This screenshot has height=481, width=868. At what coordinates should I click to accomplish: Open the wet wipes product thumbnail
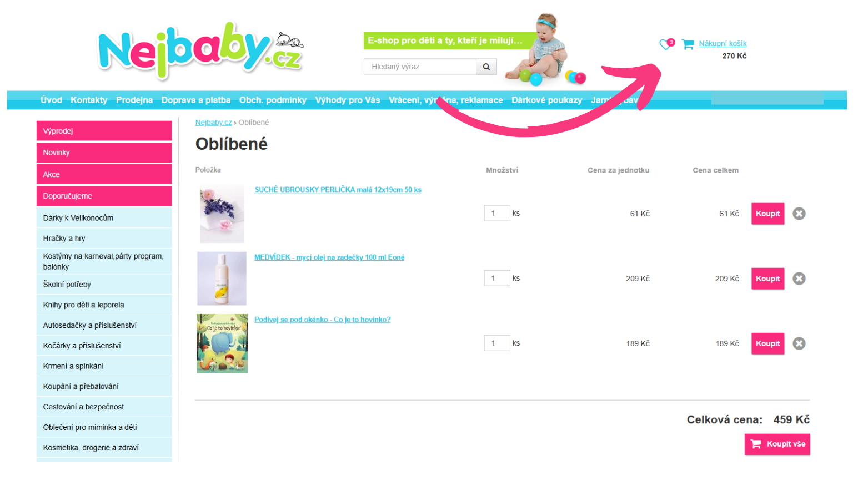[222, 214]
